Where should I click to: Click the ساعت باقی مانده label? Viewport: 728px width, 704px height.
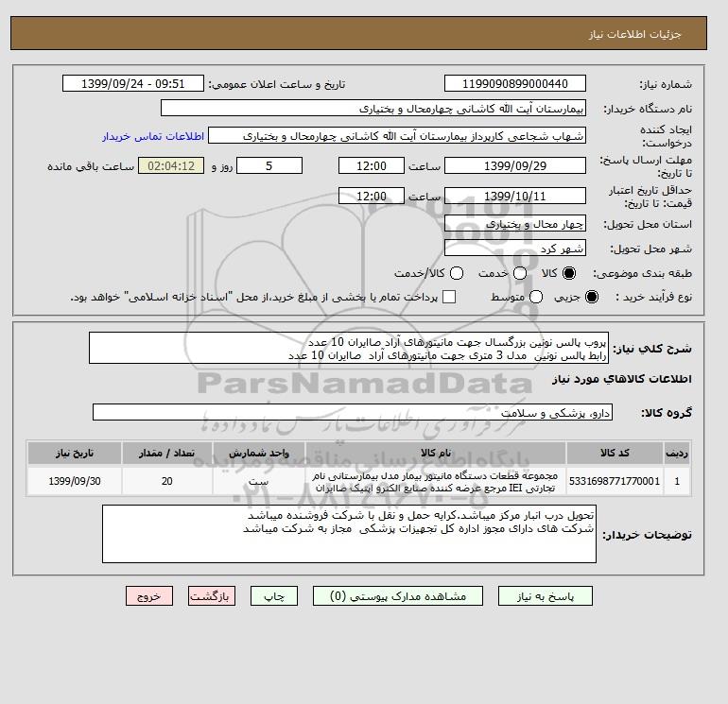click(91, 166)
